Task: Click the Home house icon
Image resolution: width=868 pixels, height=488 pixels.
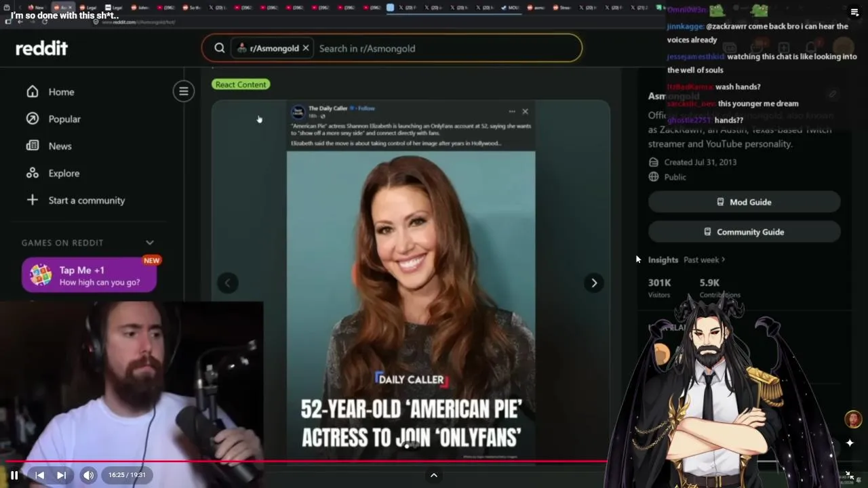Action: (x=33, y=91)
